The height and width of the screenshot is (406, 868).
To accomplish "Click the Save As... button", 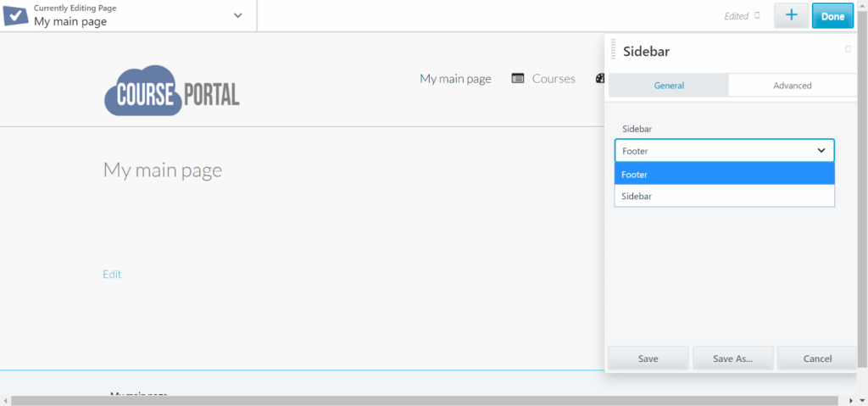I will click(732, 359).
